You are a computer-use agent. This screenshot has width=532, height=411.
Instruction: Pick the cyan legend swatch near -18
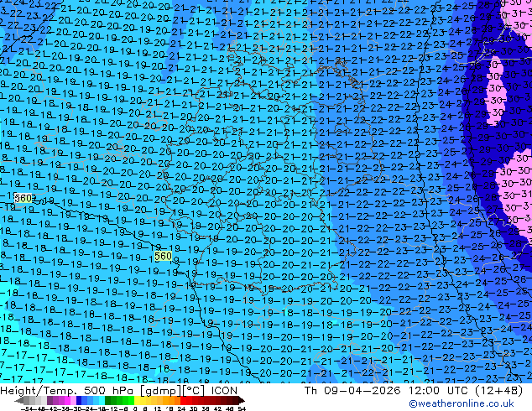(102, 400)
